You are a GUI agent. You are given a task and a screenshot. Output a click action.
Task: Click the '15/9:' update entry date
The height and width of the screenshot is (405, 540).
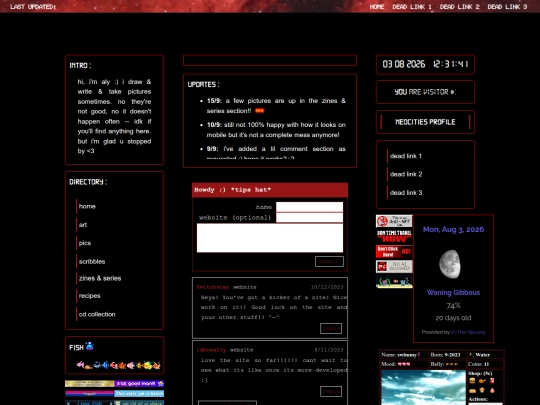click(x=214, y=101)
